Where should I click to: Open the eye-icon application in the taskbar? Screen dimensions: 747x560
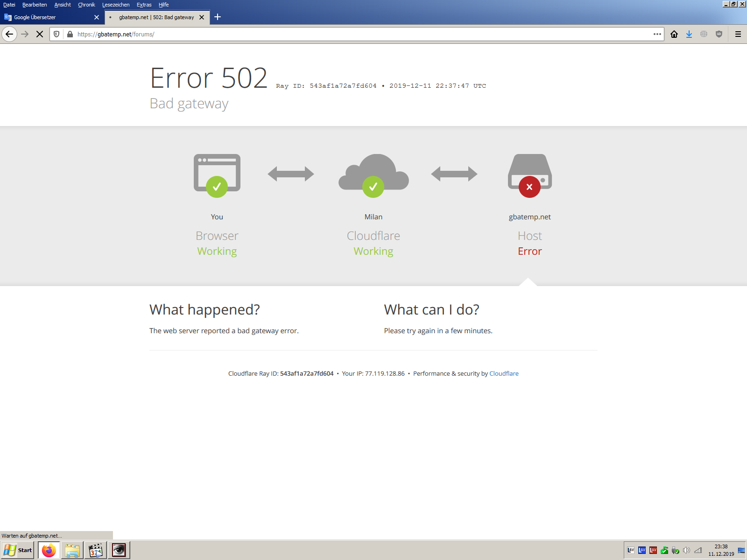119,550
